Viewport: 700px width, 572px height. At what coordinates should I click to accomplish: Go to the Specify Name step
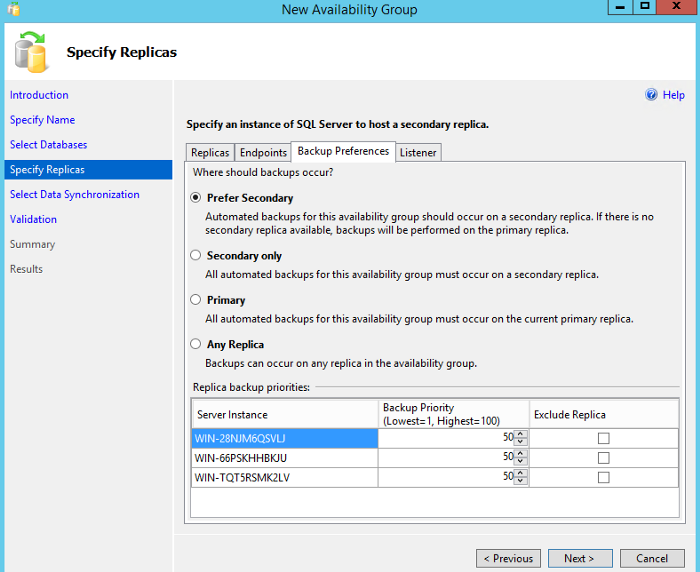pos(42,120)
